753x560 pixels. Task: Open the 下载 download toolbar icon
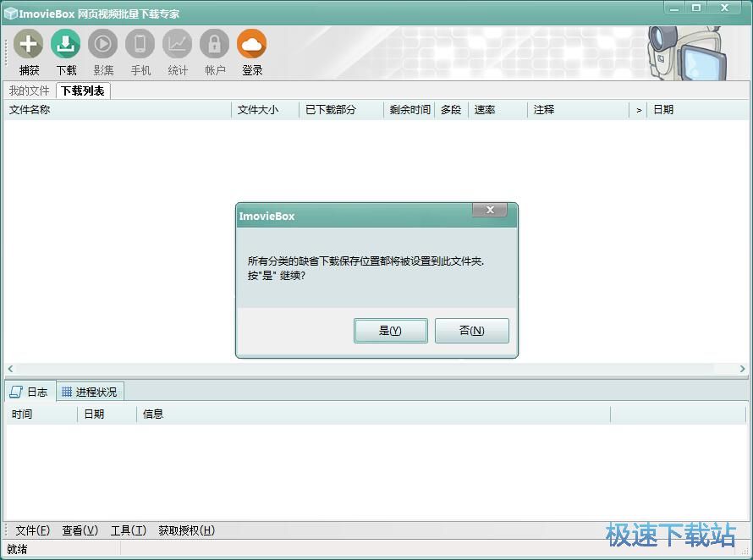click(66, 44)
